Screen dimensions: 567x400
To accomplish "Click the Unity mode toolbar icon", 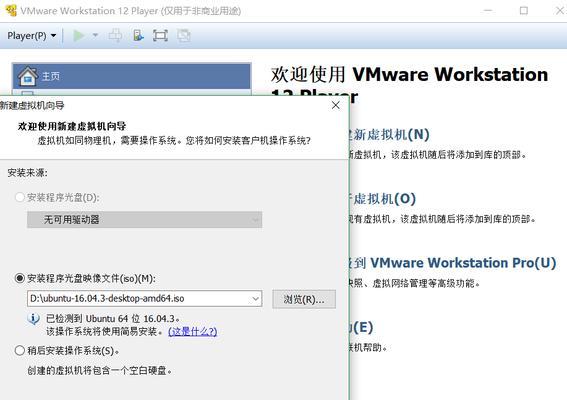I will pyautogui.click(x=184, y=35).
